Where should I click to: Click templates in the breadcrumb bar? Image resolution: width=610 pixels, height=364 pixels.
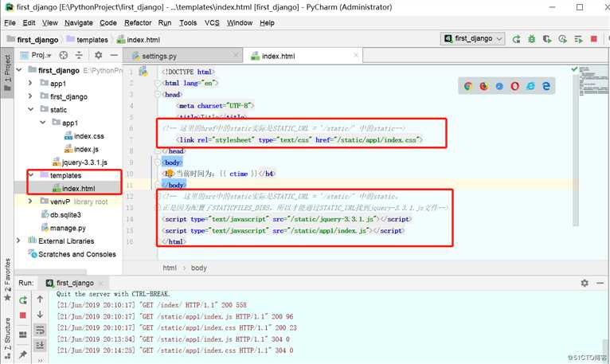(92, 40)
